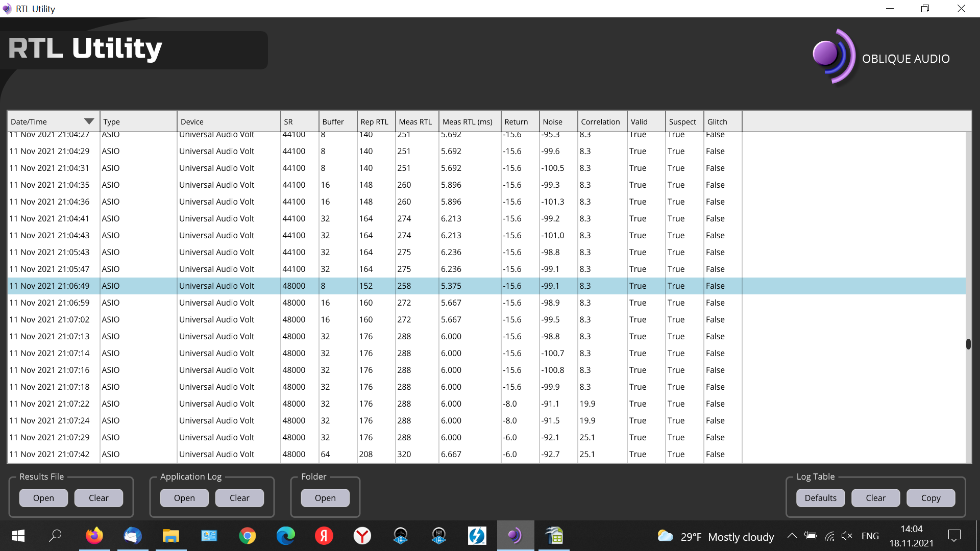
Task: Click the RTL Utility taskbar icon
Action: click(515, 536)
